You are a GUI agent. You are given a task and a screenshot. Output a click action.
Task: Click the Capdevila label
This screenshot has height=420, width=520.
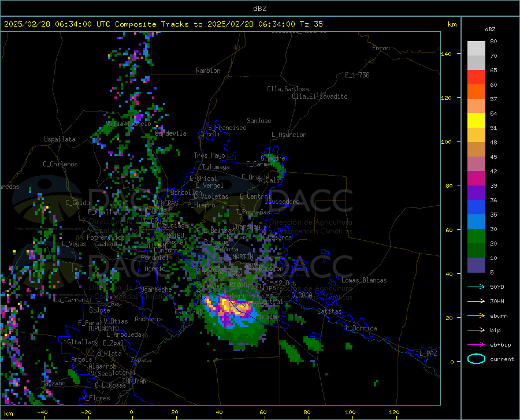170,133
